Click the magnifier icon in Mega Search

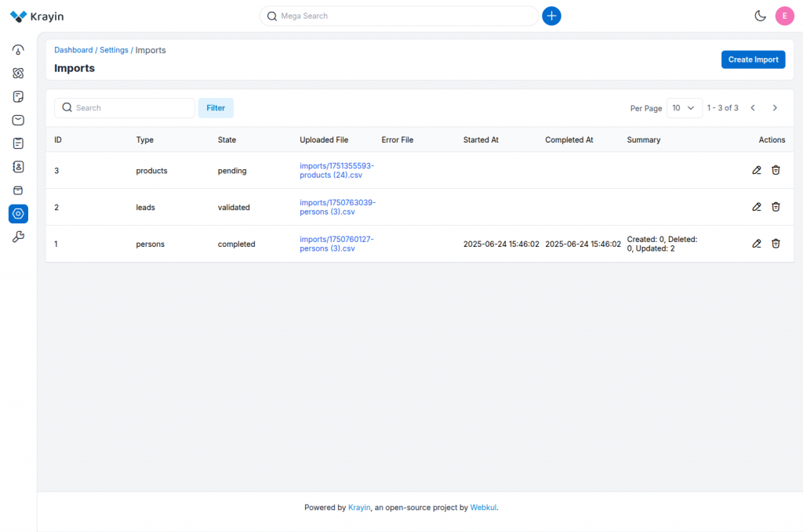(x=272, y=16)
